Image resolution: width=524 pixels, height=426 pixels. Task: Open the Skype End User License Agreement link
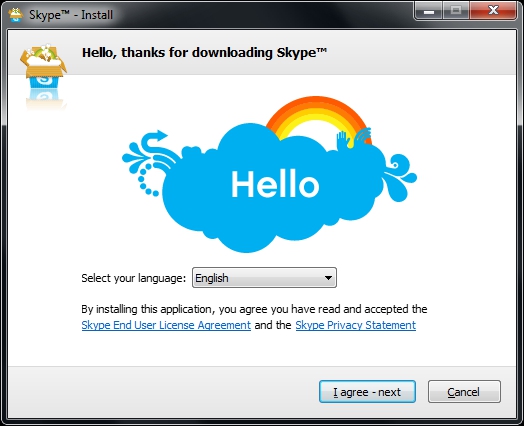pos(166,325)
